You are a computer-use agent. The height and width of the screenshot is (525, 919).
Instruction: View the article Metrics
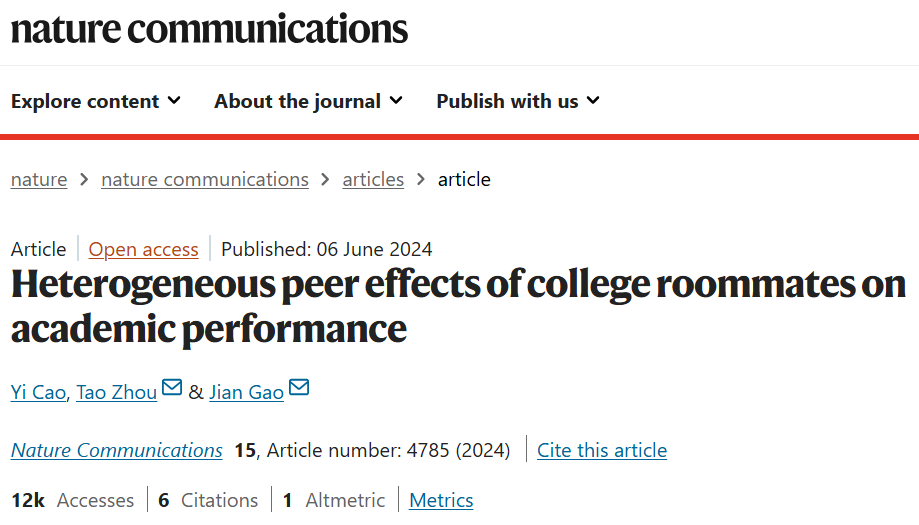coord(441,500)
